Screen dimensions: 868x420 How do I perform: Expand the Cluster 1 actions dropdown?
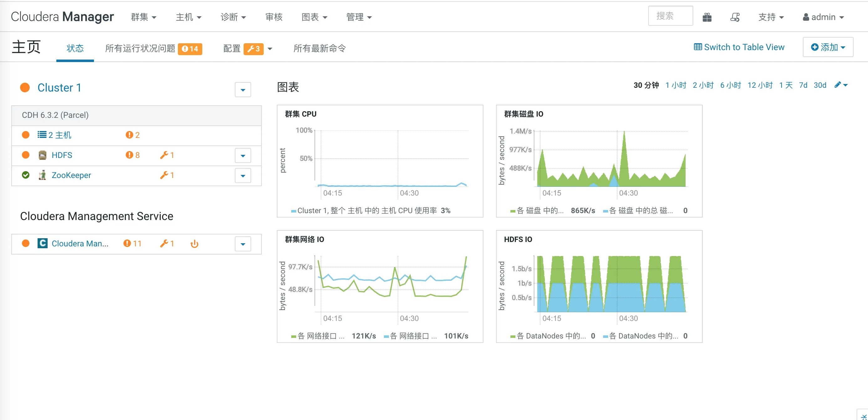point(243,90)
